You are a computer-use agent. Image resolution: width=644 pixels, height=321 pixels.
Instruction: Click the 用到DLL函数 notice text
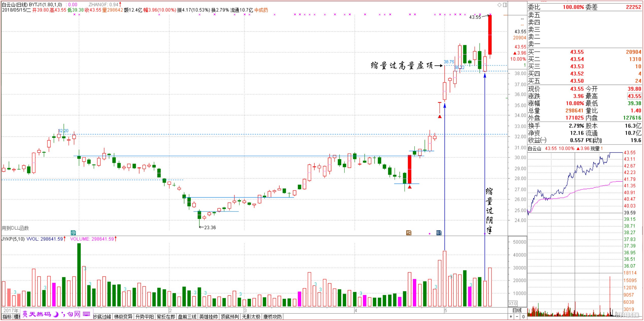pos(15,228)
